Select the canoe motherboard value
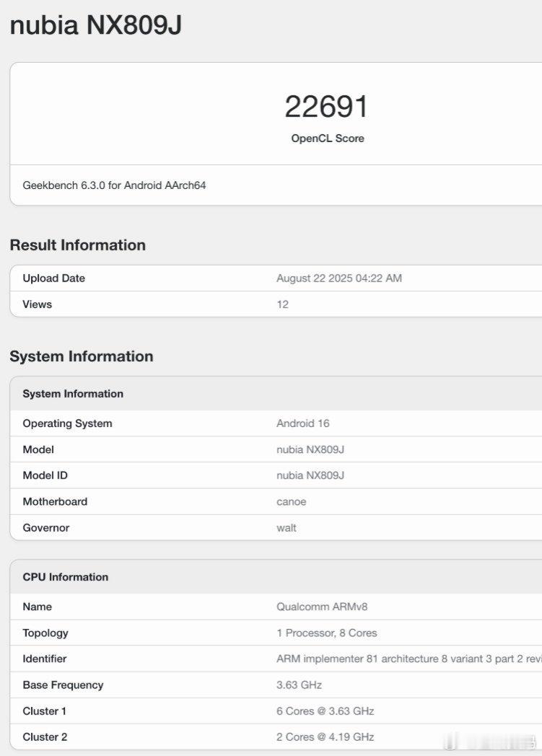542x756 pixels. tap(292, 501)
